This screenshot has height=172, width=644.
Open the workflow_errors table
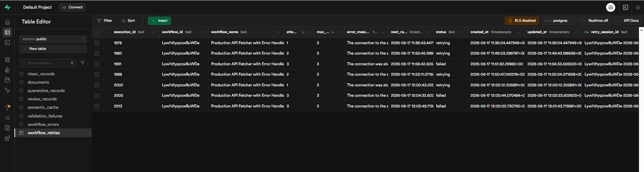[43, 124]
